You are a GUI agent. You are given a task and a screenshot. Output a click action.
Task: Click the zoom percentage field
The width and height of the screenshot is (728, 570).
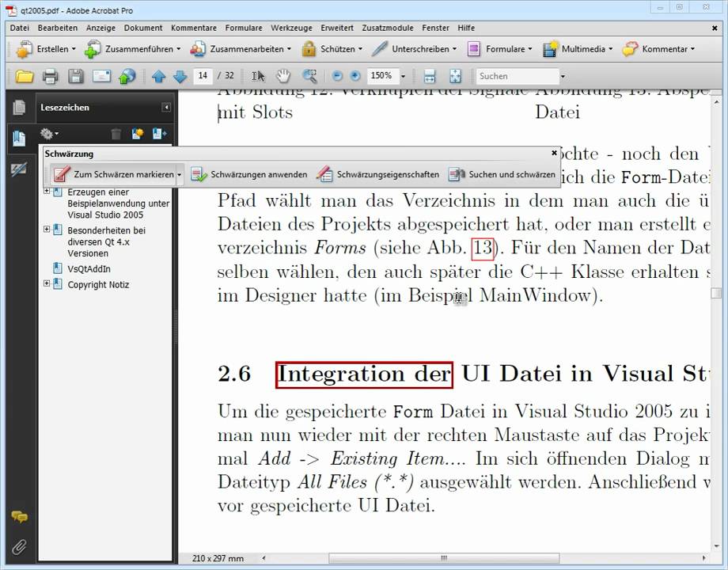(382, 76)
